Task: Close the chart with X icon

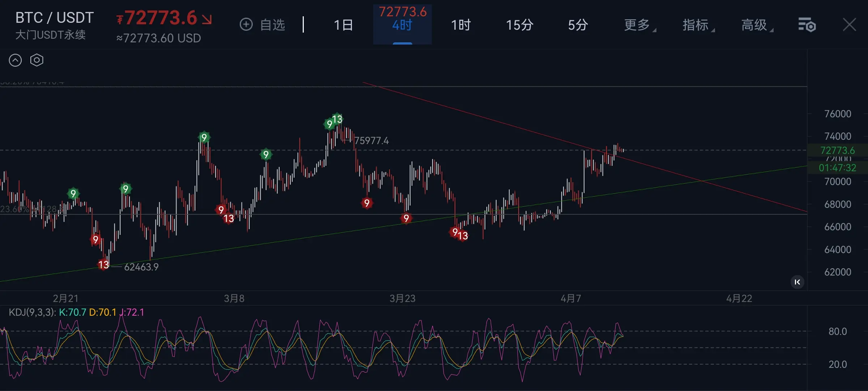Action: 849,25
